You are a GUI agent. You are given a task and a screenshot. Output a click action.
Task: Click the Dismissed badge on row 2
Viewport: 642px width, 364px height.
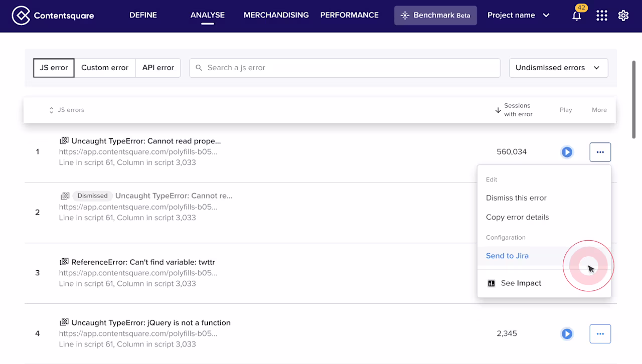pyautogui.click(x=92, y=196)
